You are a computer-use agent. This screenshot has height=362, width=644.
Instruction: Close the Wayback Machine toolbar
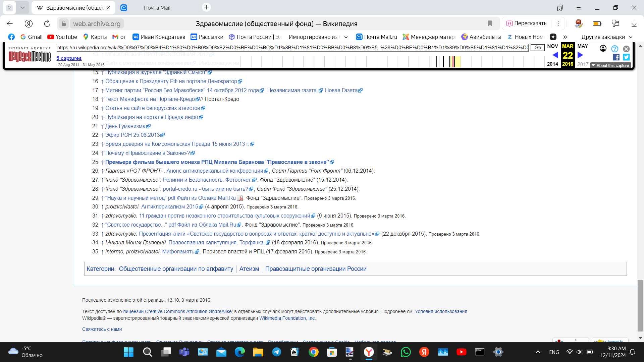626,49
